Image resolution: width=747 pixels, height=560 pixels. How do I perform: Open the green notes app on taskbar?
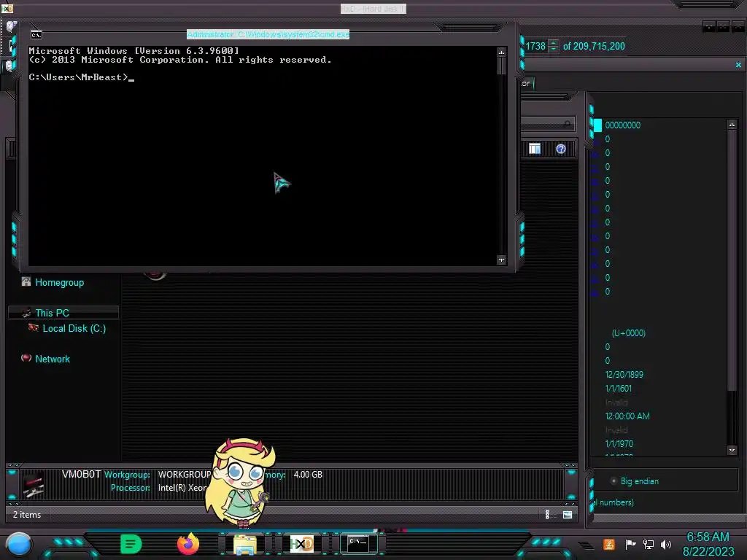131,544
